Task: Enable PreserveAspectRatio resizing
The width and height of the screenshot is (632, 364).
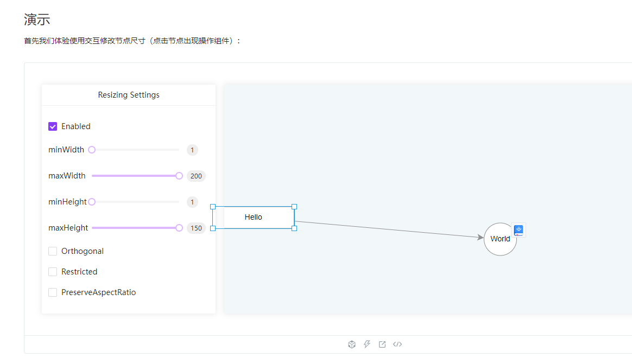Action: point(53,292)
